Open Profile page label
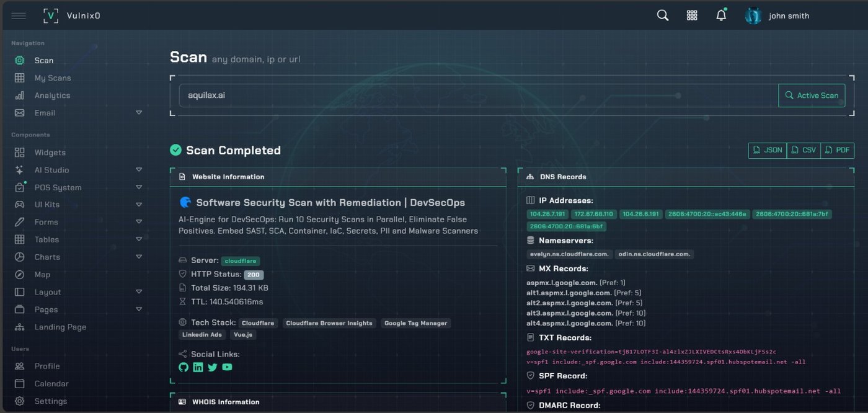The width and height of the screenshot is (868, 413). pos(47,366)
